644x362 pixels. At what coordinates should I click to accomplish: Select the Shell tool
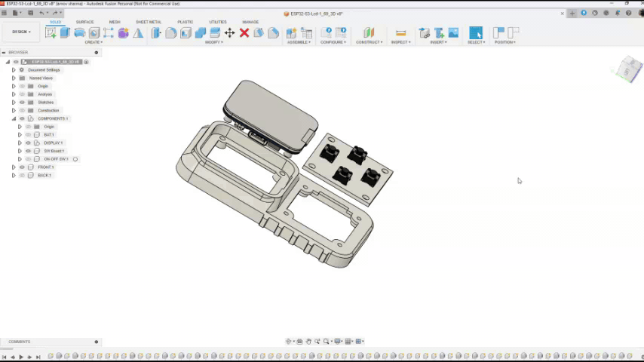186,33
